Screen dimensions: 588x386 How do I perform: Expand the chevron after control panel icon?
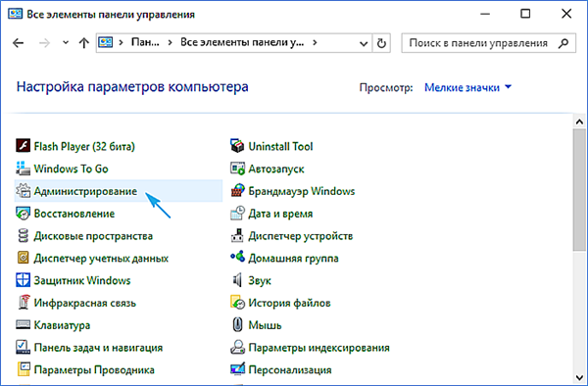coord(121,43)
